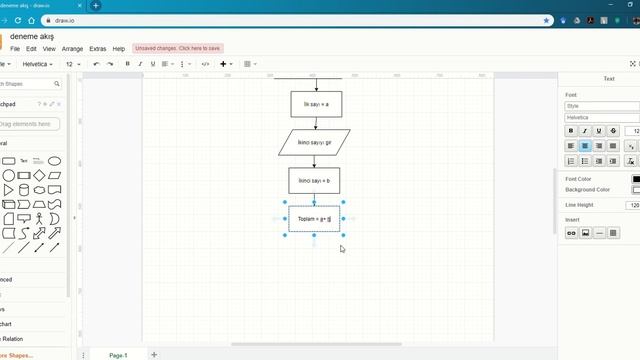Image resolution: width=640 pixels, height=360 pixels.
Task: Select the cylinder shape in General
Action: 24,190
